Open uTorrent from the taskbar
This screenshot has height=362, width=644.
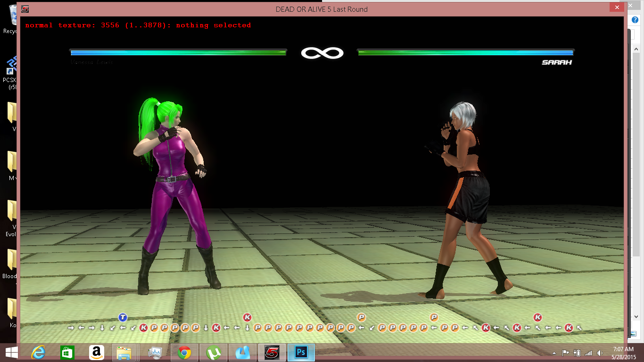(214, 353)
